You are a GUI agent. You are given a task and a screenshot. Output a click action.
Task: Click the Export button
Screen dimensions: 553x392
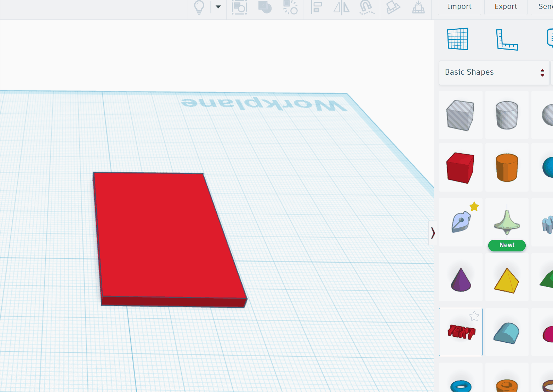[506, 7]
